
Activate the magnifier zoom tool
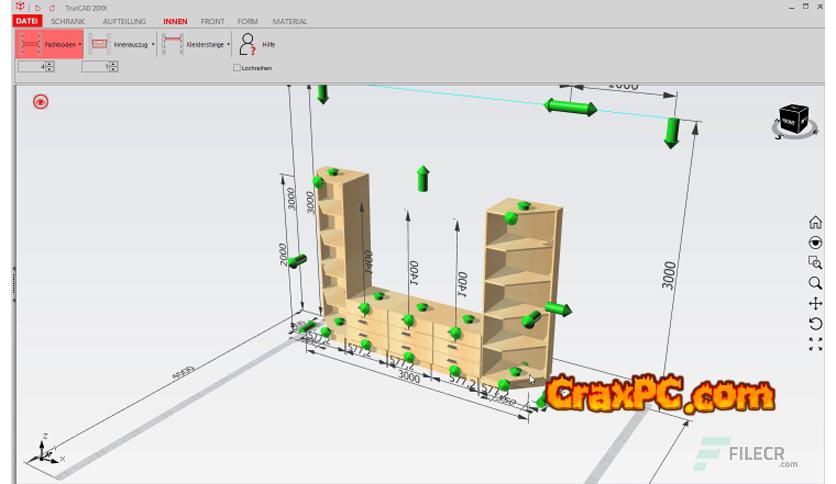(816, 283)
